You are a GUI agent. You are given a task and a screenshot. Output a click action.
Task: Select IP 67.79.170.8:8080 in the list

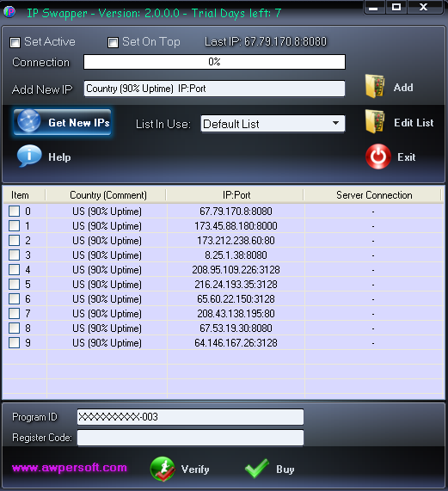(236, 211)
